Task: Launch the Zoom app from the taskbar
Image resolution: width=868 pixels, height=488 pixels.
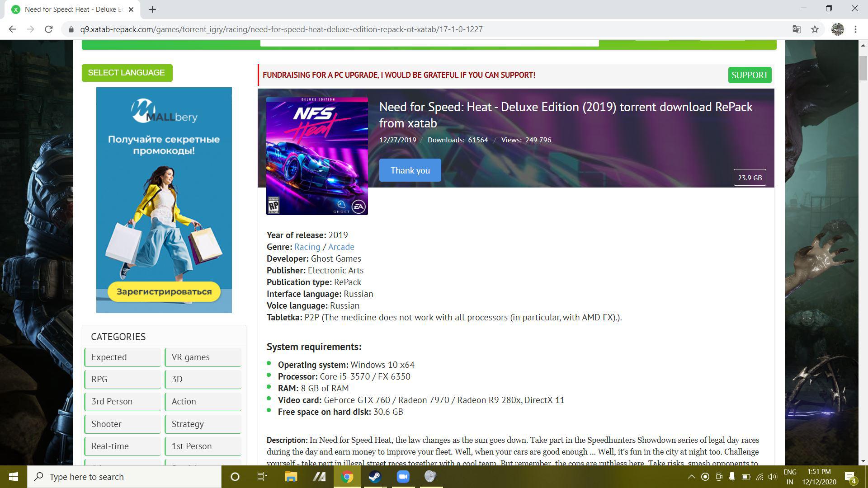Action: click(x=402, y=477)
